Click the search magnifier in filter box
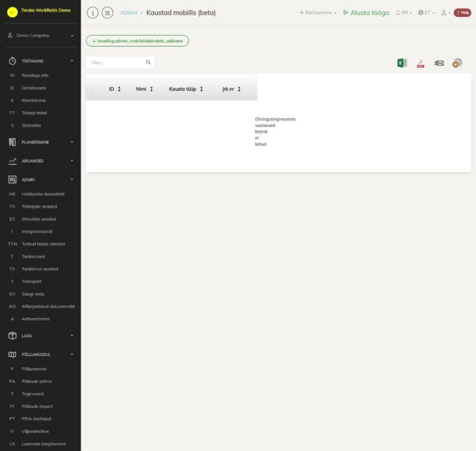This screenshot has width=476, height=451. 148,62
